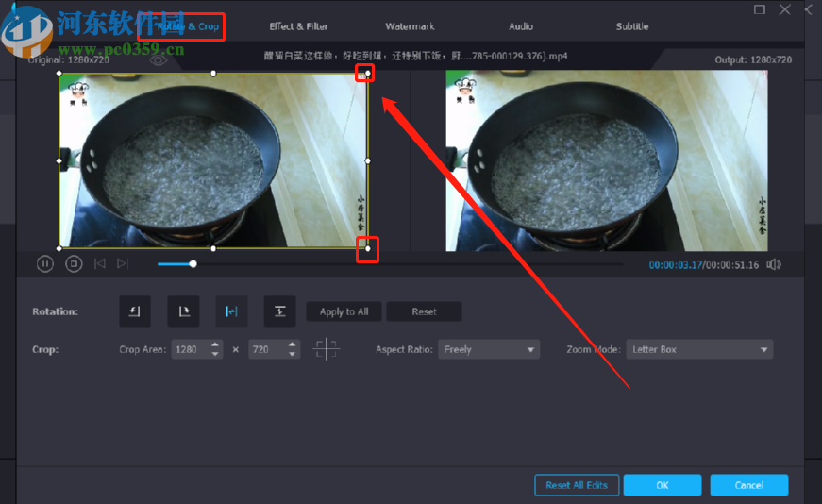The image size is (822, 504).
Task: Flip the video horizontally
Action: [x=231, y=311]
